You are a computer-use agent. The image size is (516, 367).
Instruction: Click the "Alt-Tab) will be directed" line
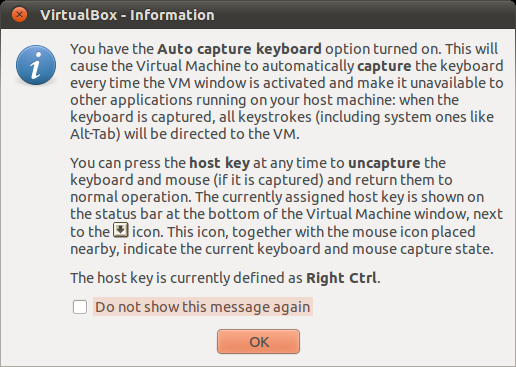[x=185, y=134]
